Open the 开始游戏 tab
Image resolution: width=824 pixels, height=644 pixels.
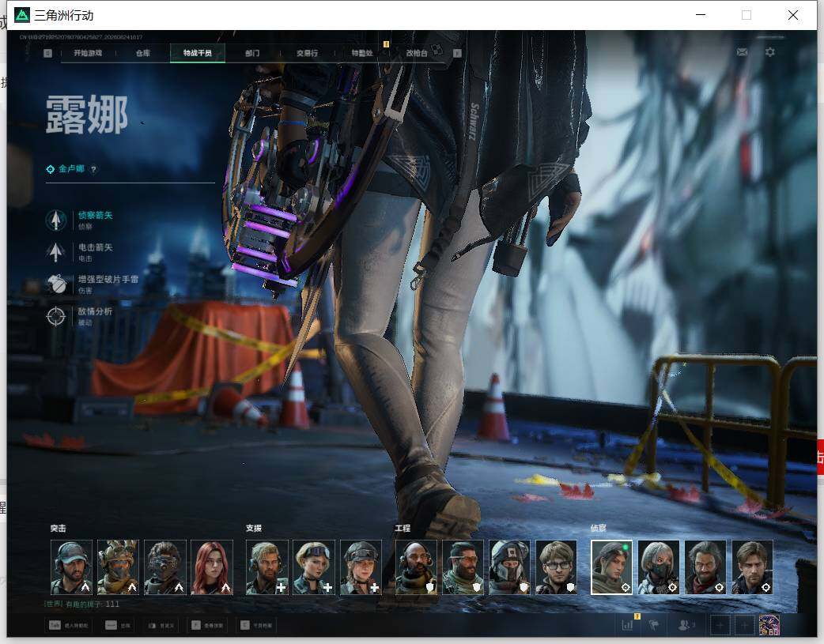pos(88,53)
